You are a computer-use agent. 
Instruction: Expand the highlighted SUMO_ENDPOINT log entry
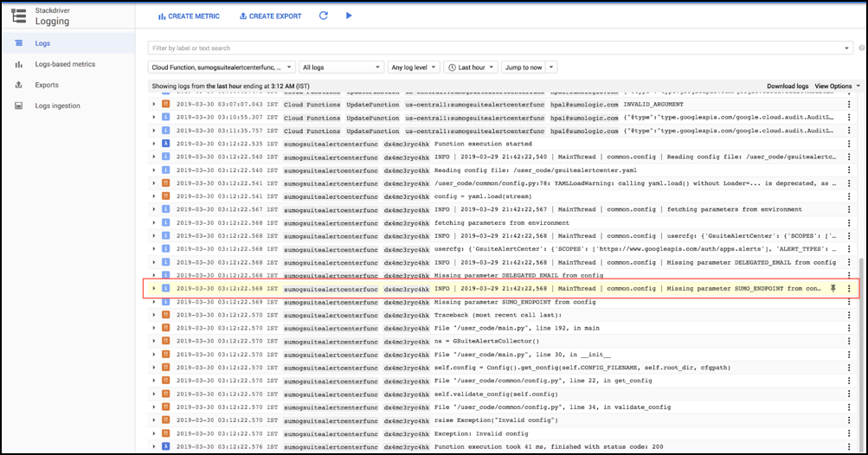click(x=154, y=289)
